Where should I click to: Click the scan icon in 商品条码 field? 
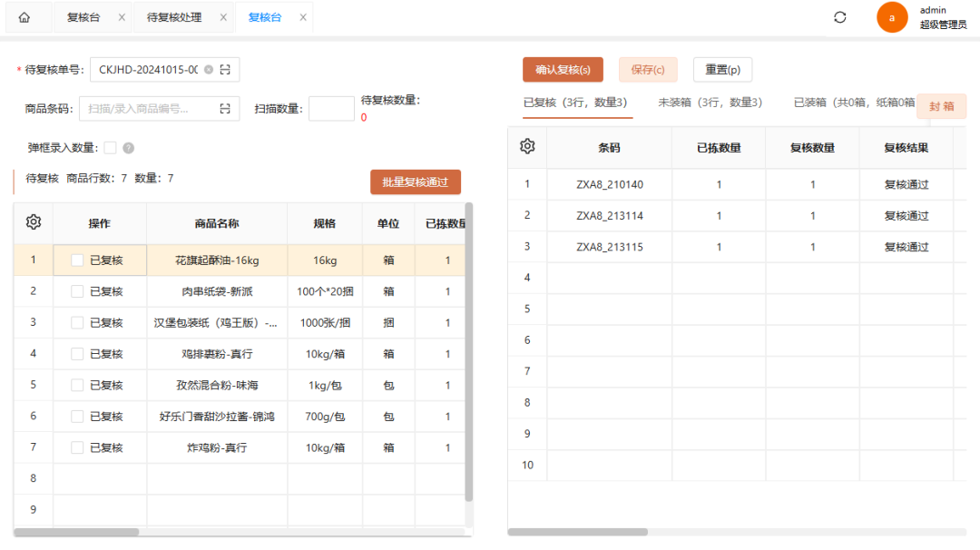point(225,109)
